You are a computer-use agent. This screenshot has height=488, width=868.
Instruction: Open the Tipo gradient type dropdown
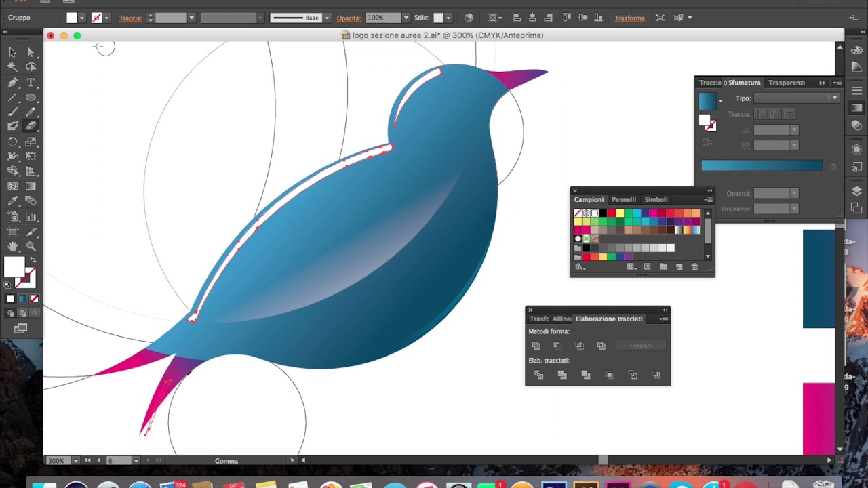[796, 98]
